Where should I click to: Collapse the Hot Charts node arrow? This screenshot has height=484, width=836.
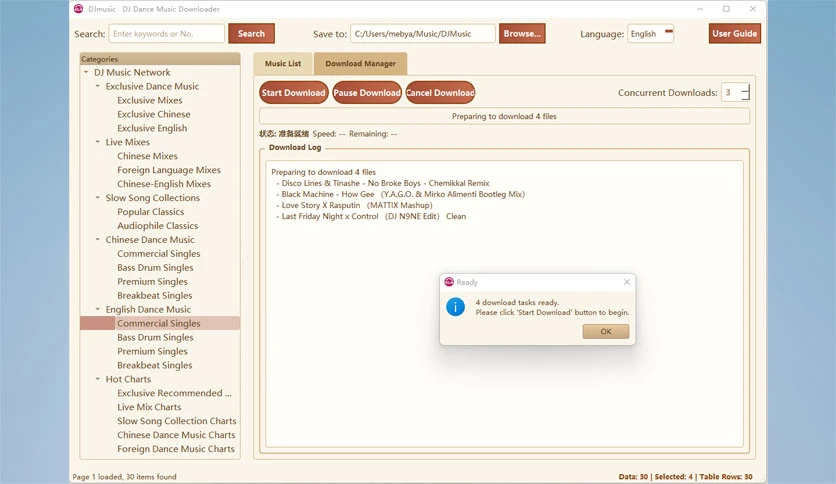[98, 379]
